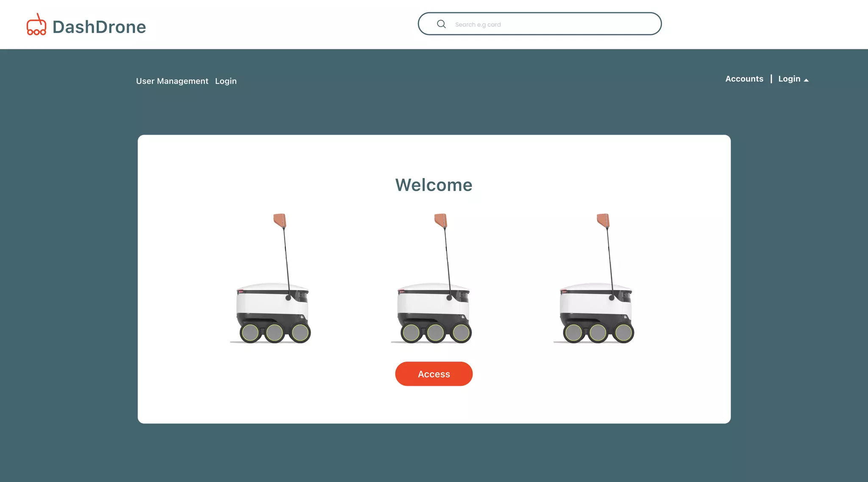Image resolution: width=868 pixels, height=482 pixels.
Task: Click the magnifier search icon
Action: (441, 24)
